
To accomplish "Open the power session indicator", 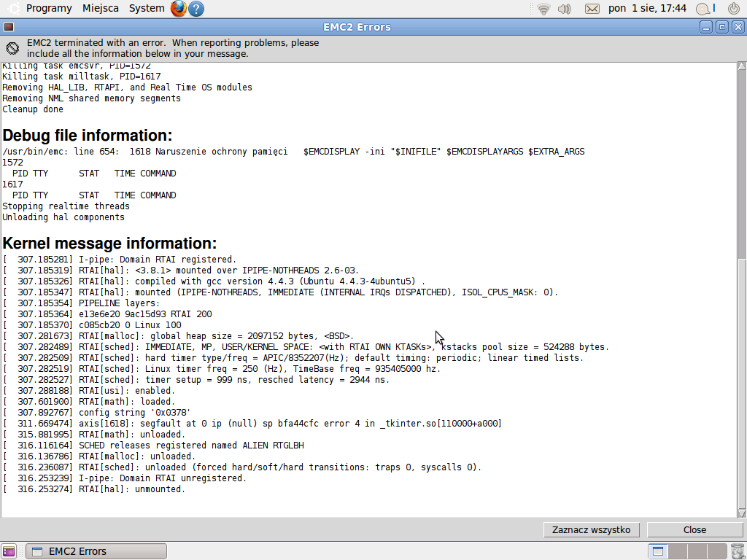I will pyautogui.click(x=734, y=9).
